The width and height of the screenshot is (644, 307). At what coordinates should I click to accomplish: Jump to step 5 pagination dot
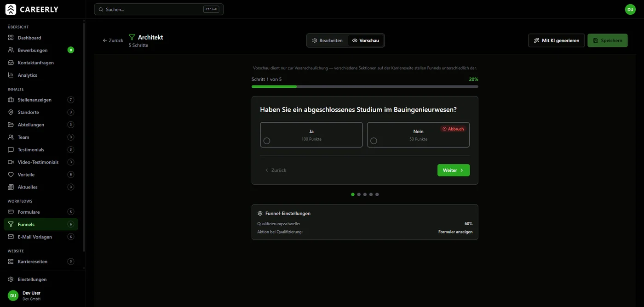377,194
